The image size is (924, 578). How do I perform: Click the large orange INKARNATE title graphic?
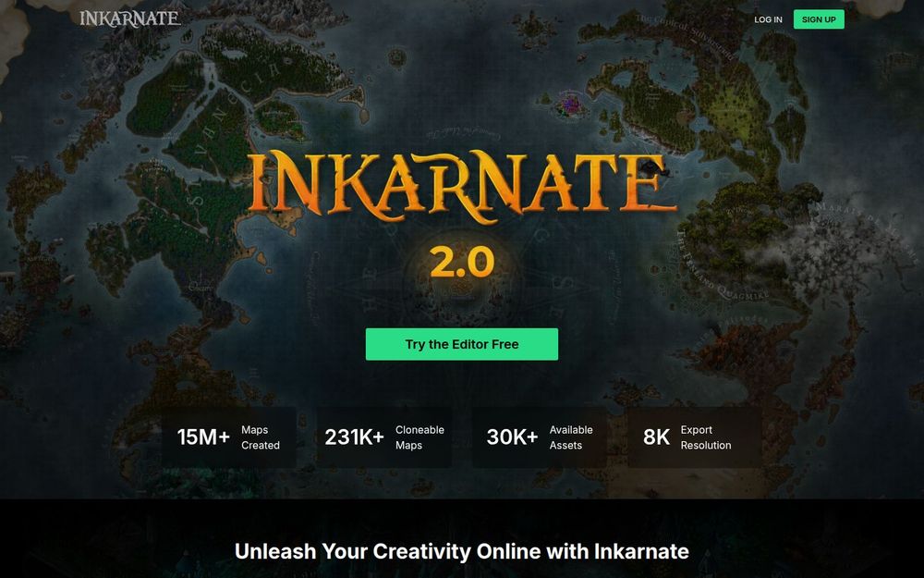click(461, 187)
